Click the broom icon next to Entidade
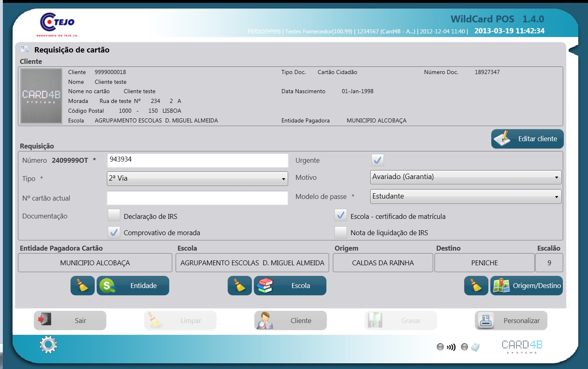The image size is (588, 369). [x=82, y=286]
